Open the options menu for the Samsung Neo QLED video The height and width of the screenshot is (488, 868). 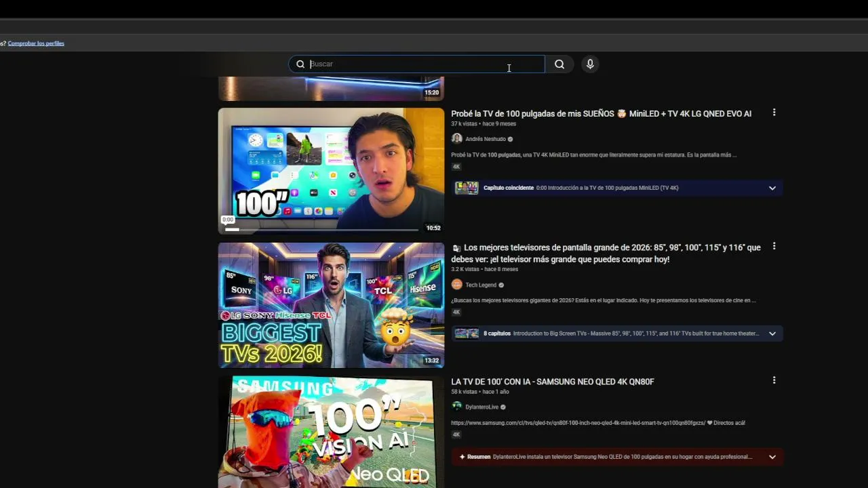coord(774,380)
